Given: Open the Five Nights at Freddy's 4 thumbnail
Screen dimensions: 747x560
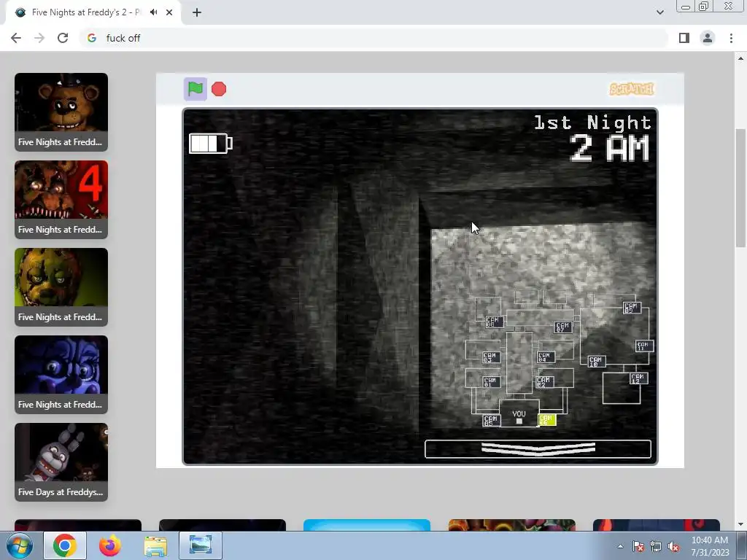Looking at the screenshot, I should pyautogui.click(x=61, y=200).
